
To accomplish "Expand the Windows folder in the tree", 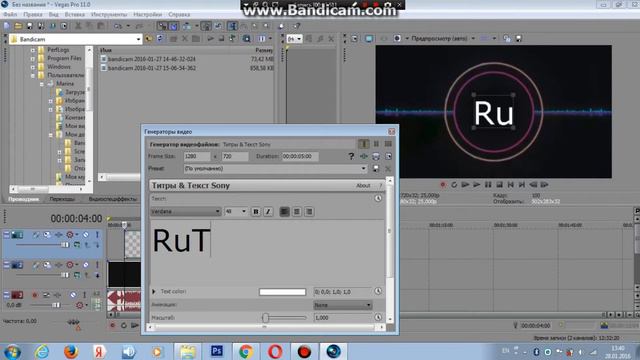I will [33, 67].
